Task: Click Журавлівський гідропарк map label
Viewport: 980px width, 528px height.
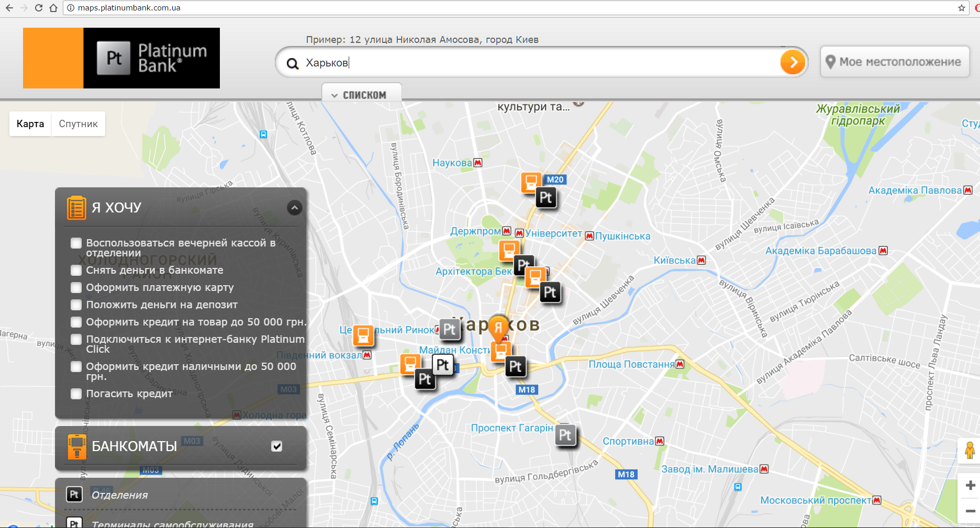Action: tap(858, 115)
